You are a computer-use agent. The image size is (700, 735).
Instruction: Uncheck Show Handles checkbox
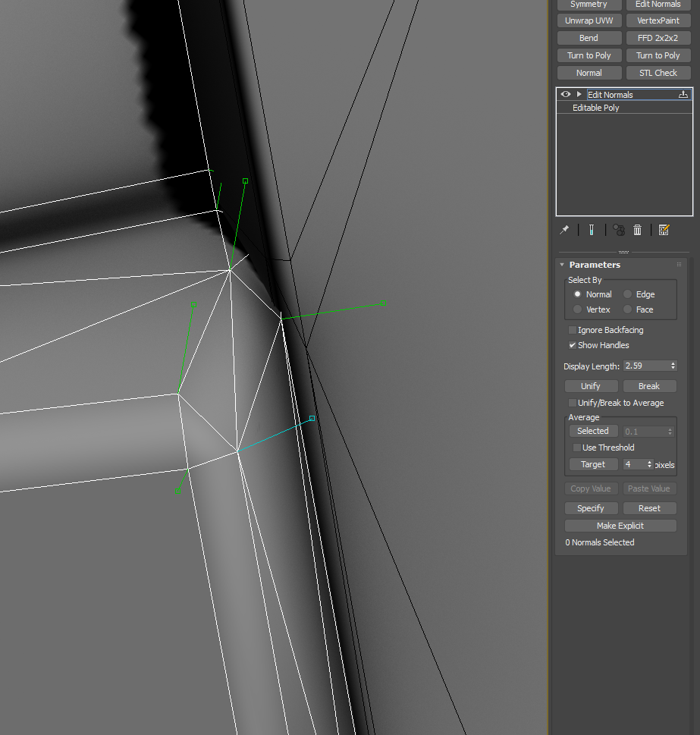point(572,345)
